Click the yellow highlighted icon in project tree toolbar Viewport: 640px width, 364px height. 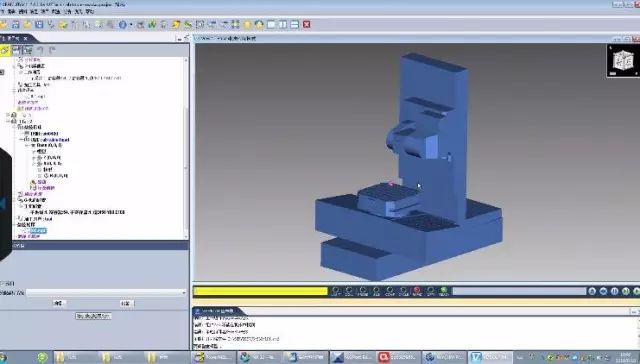[4, 50]
